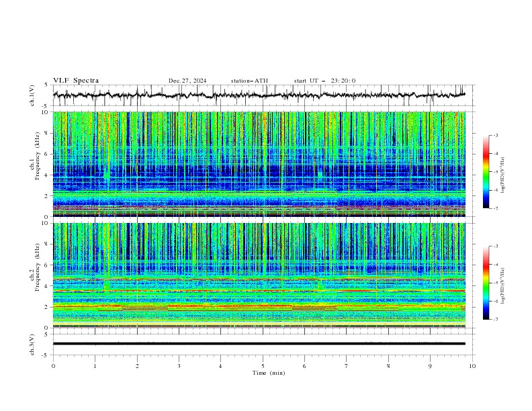Click the ch.2 spectrogram plot

259,275
